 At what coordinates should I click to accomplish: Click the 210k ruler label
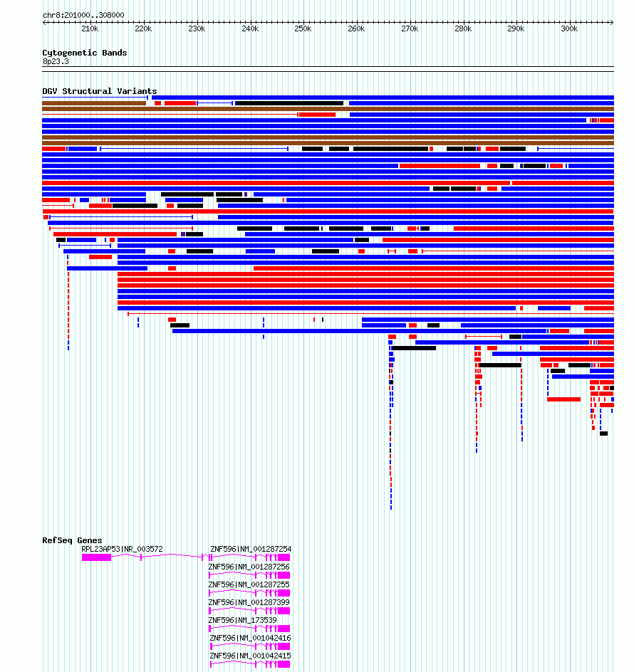[90, 28]
